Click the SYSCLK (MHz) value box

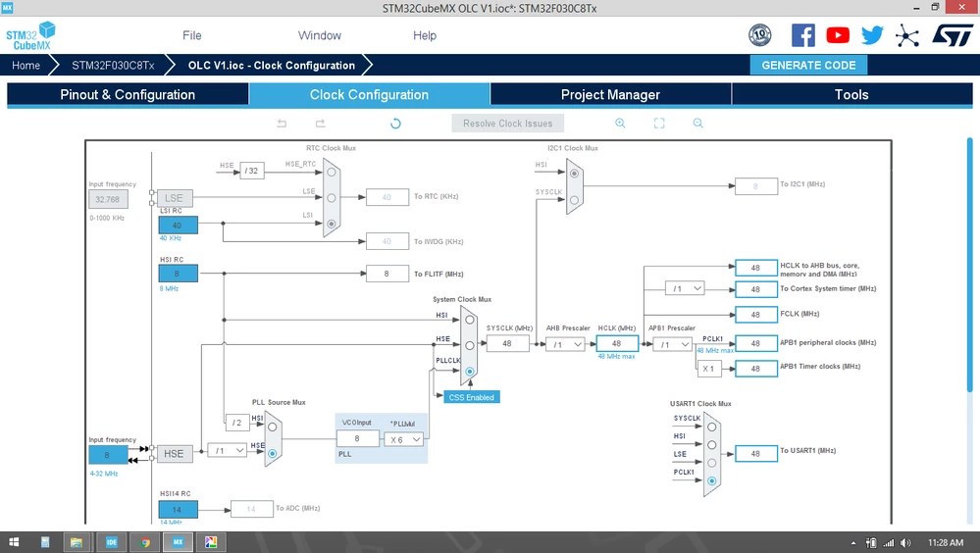507,343
